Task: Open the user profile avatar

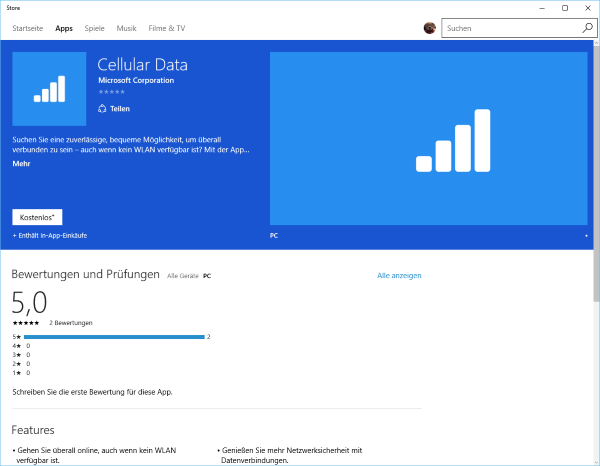Action: pyautogui.click(x=429, y=28)
